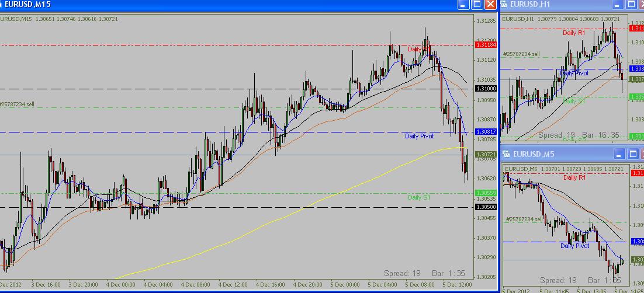Minimize the EURUSD,M5 chart window
Viewport: 644px width, 293px height.
coord(620,154)
